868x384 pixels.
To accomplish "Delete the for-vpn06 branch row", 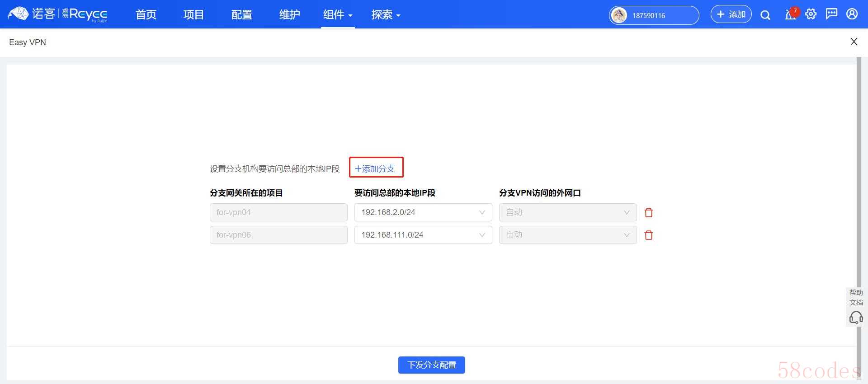I will tap(649, 235).
